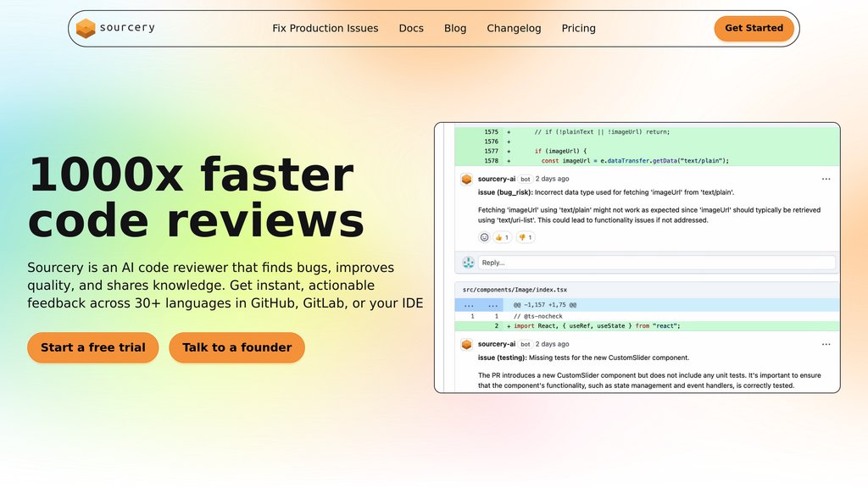Click the "if (imageUrl) {" code line
The width and height of the screenshot is (868, 488).
pyautogui.click(x=560, y=151)
